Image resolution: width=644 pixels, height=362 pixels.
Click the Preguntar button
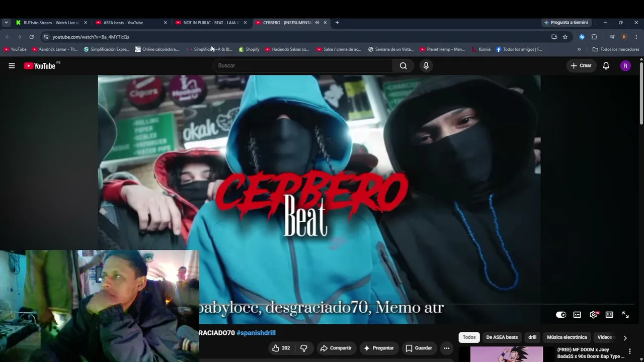378,348
